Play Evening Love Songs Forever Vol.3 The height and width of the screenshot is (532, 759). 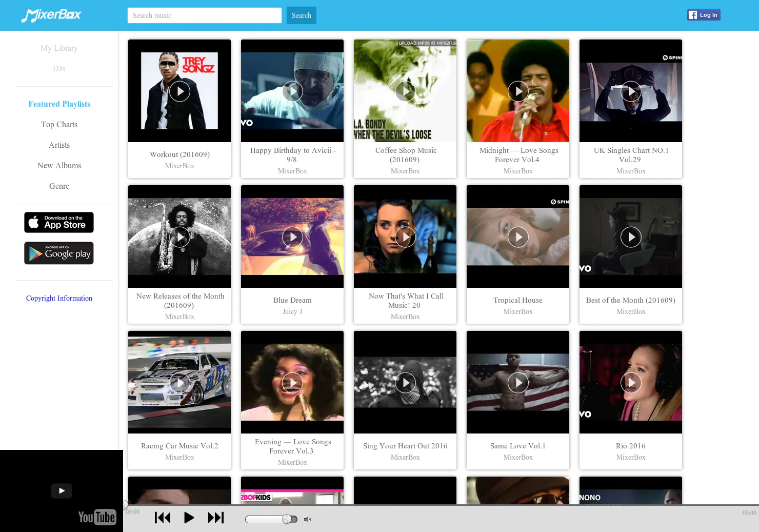(292, 383)
